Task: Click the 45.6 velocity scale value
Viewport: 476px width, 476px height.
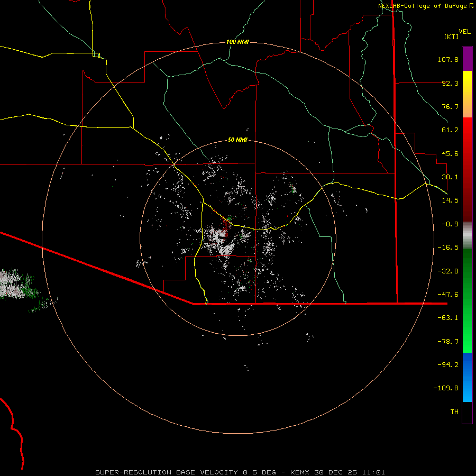Action: 450,153
